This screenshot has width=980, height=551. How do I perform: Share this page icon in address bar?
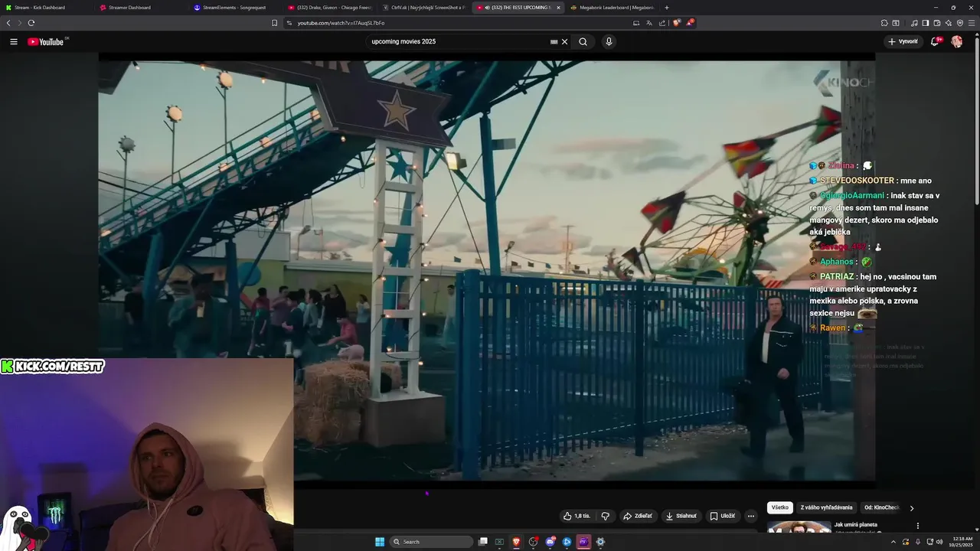pos(662,23)
